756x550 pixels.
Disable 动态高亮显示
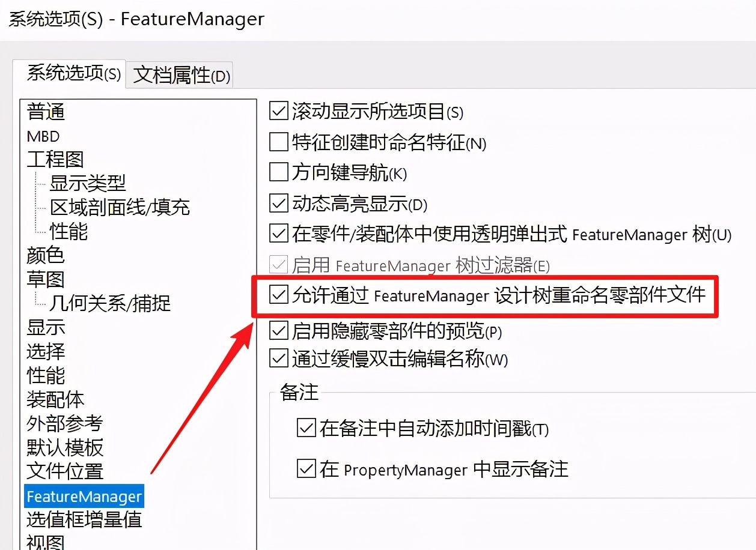coord(278,204)
